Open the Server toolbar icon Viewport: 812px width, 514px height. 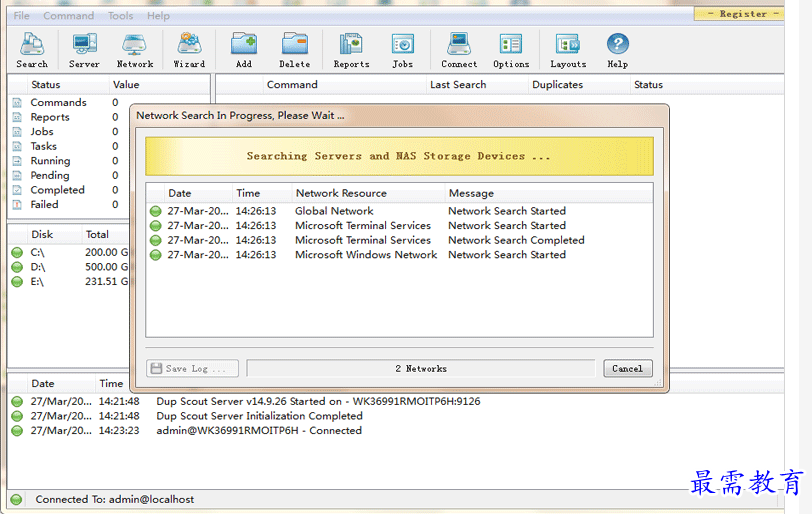[x=84, y=50]
